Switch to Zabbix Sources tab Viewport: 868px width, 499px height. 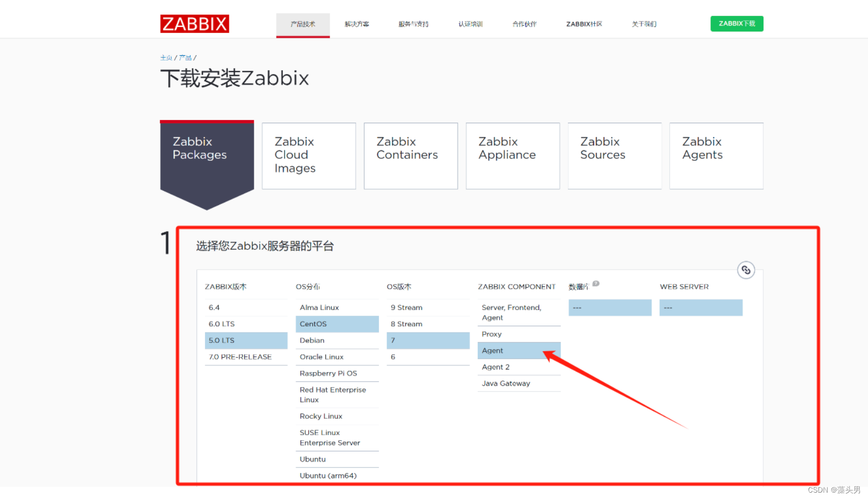point(615,156)
